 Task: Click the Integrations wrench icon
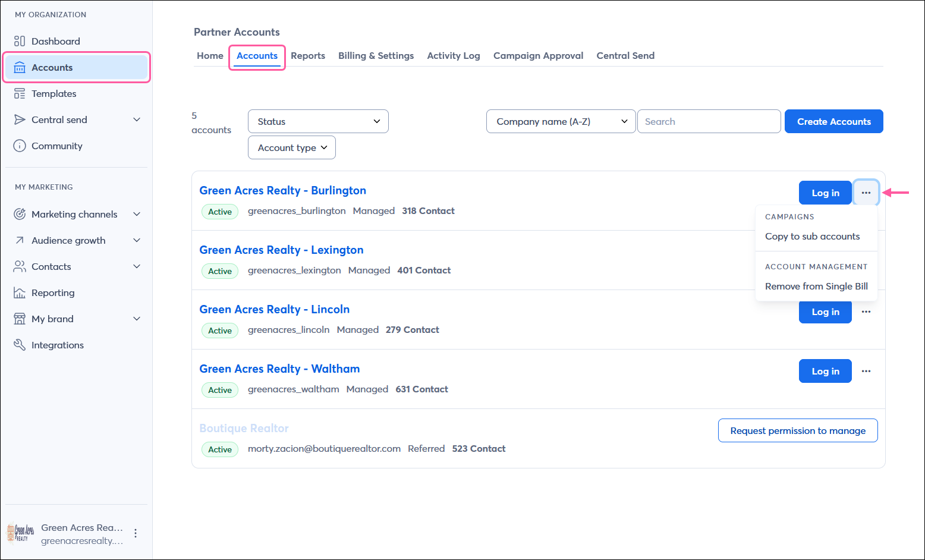(x=20, y=345)
